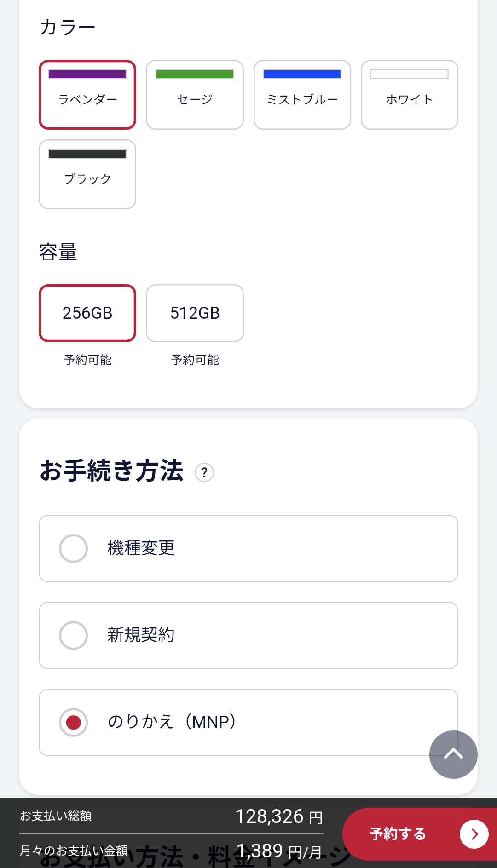Viewport: 497px width, 868px height.
Task: Tap the 新規契約 option label text
Action: point(141,635)
